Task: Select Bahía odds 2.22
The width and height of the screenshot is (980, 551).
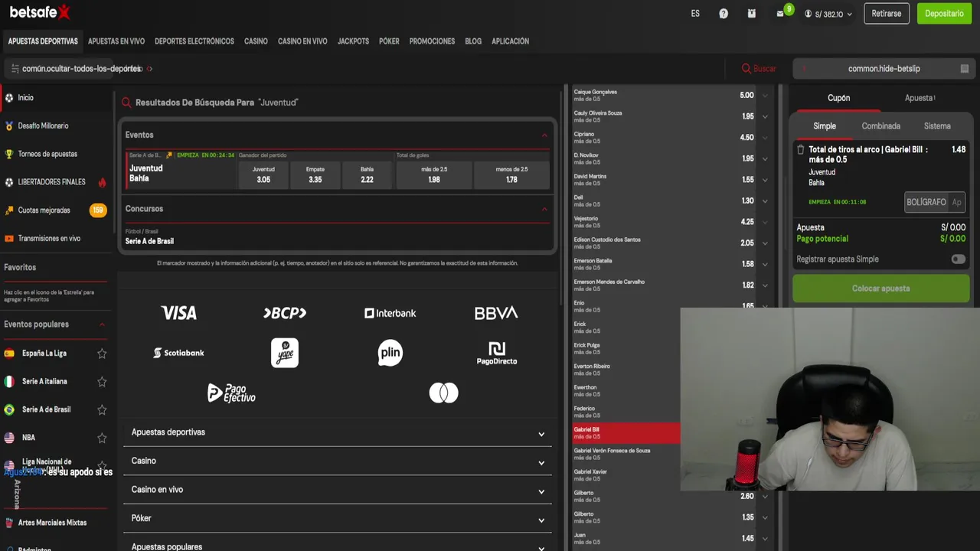Action: (x=367, y=174)
